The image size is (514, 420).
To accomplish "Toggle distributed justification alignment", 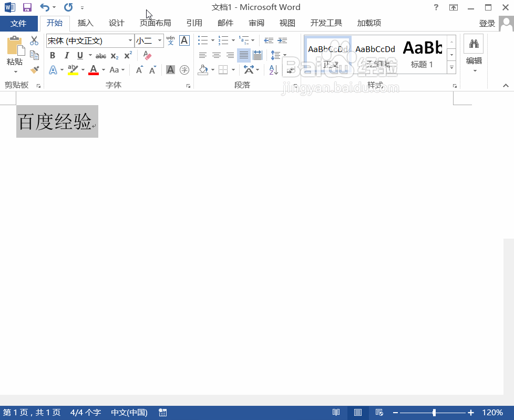I will click(257, 55).
